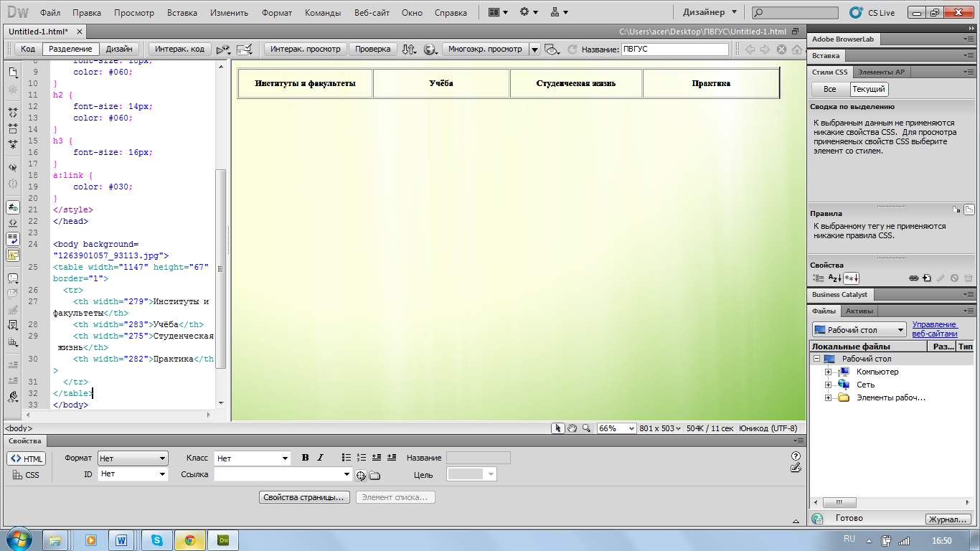The height and width of the screenshot is (551, 980).
Task: Open the CS Live icon
Action: (x=855, y=12)
